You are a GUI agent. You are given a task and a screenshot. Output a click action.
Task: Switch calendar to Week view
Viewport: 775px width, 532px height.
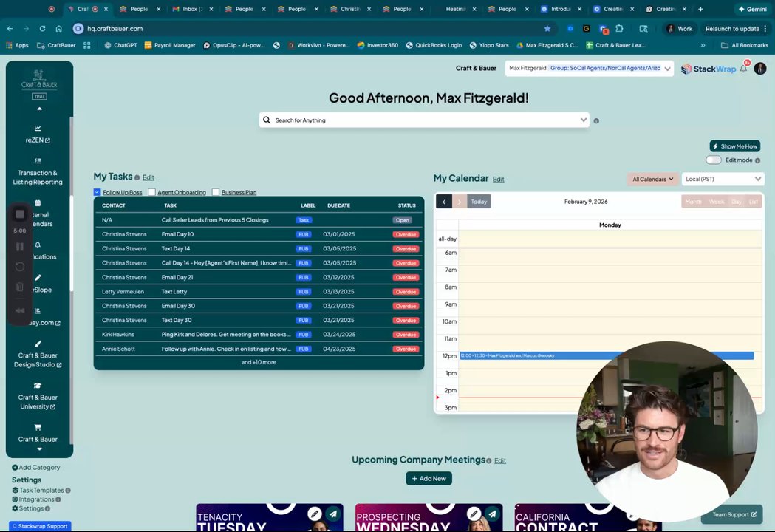point(716,202)
